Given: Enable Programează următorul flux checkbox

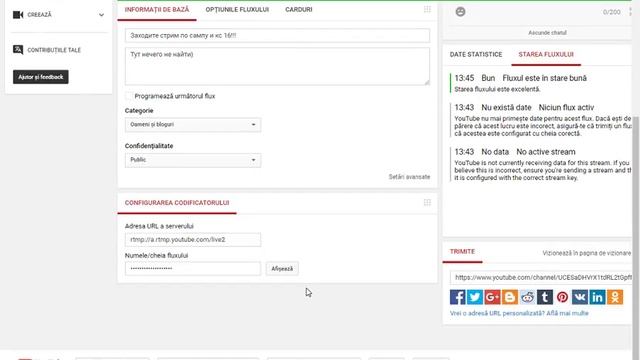Looking at the screenshot, I should coord(129,96).
